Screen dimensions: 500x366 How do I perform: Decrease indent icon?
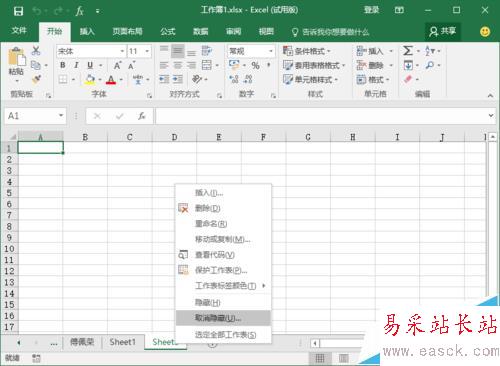pos(164,79)
